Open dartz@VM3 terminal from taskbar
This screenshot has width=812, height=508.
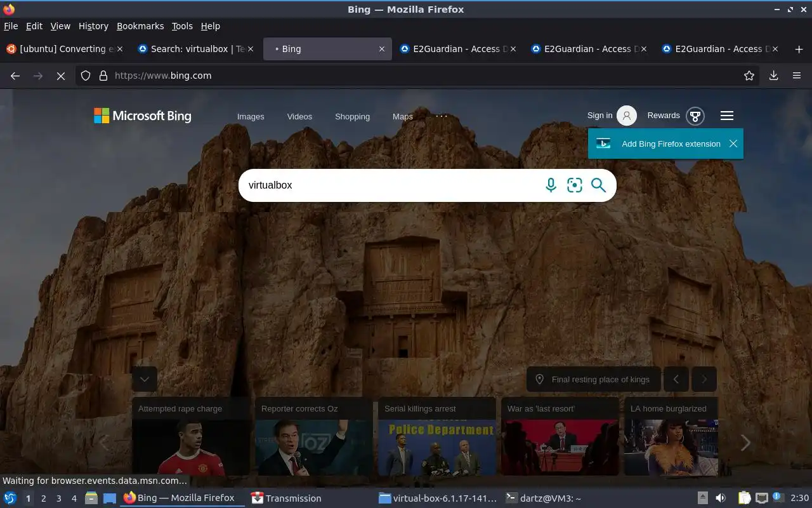pyautogui.click(x=544, y=498)
